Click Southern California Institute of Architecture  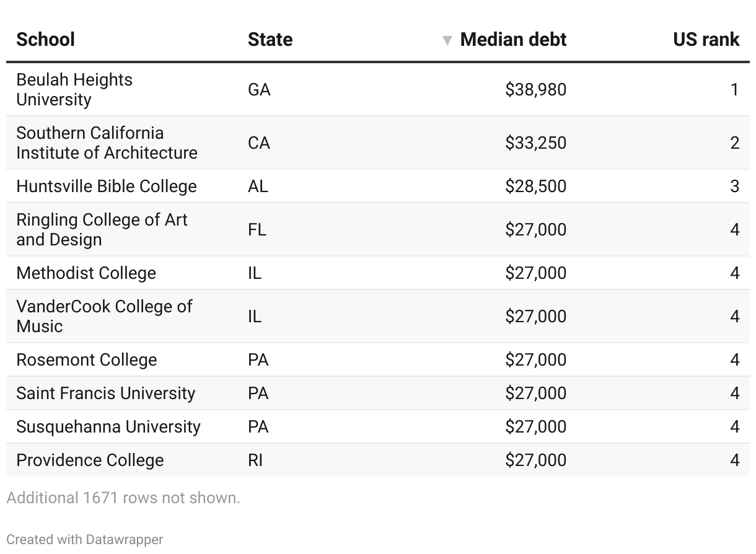[x=107, y=143]
